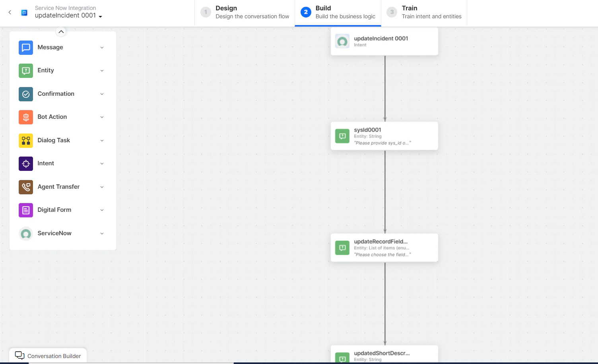Expand the Message category options
This screenshot has height=364, width=598.
(102, 47)
